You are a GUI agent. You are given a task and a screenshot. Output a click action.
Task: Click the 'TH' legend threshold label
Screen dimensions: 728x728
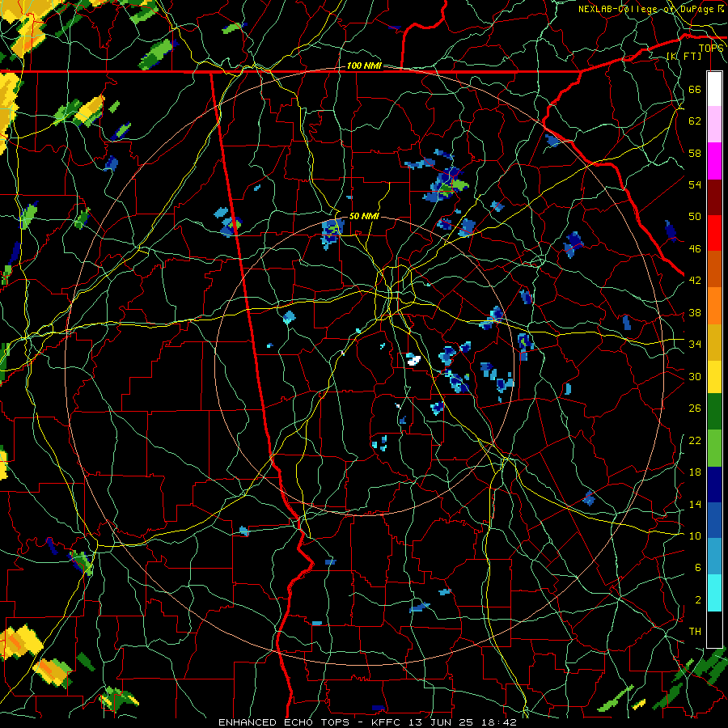[695, 631]
